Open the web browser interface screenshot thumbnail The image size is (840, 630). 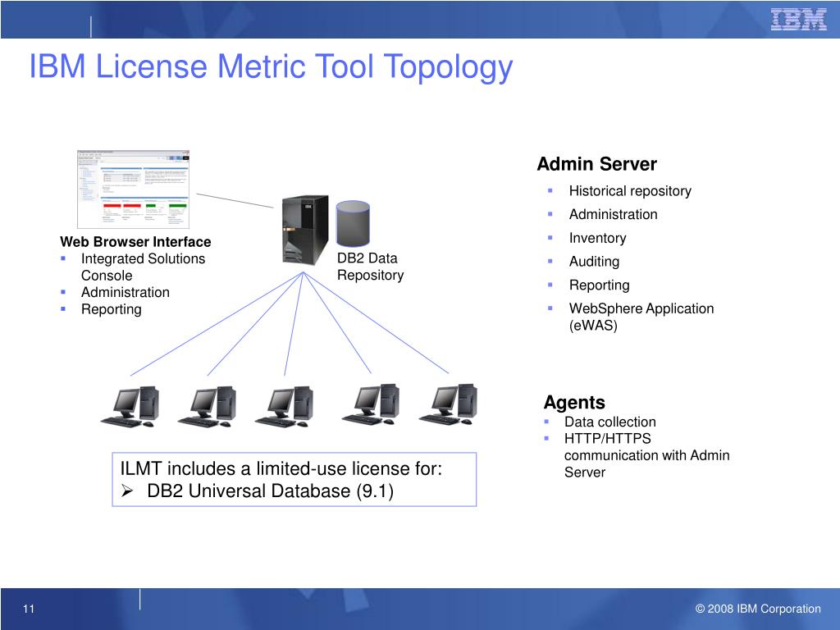[134, 189]
